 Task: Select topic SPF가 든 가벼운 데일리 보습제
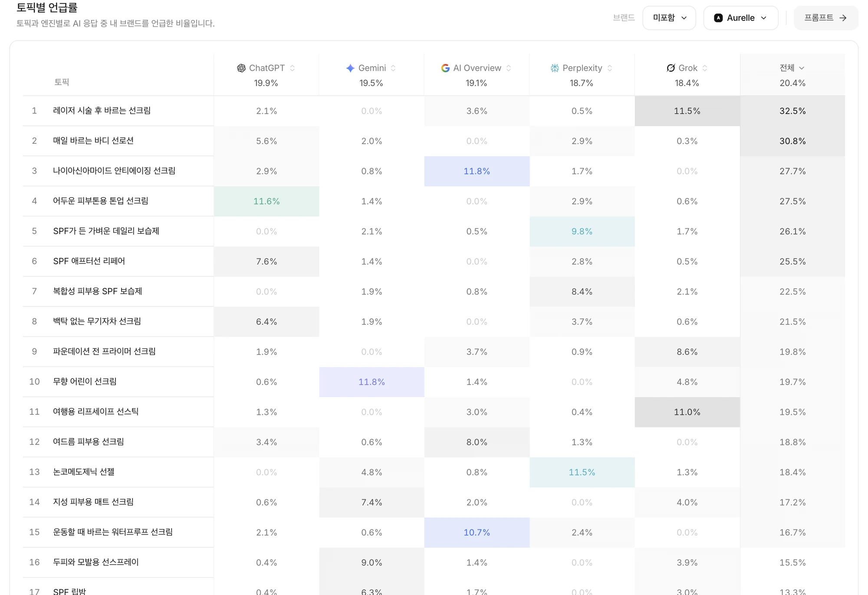[x=106, y=231]
